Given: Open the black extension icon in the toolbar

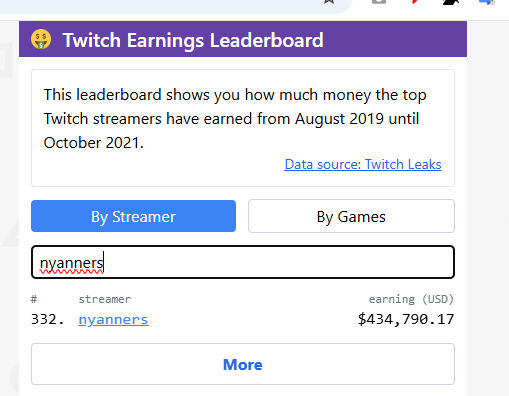Looking at the screenshot, I should click(451, 2).
